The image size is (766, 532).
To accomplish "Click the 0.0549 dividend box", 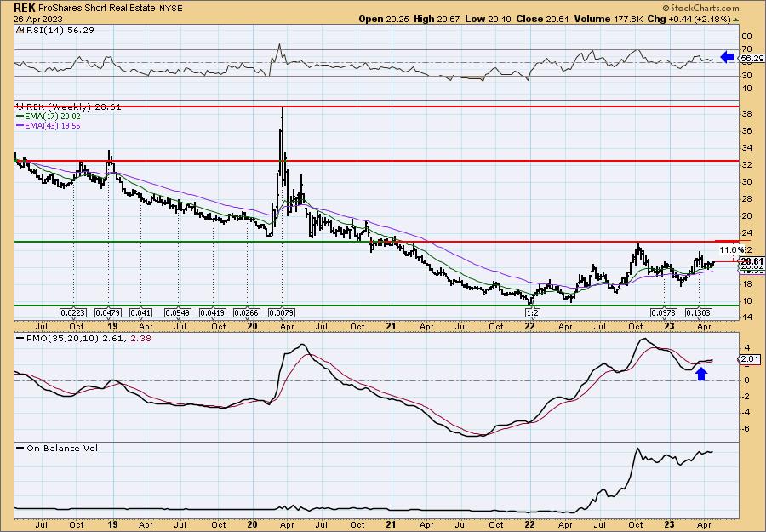I will pos(177,312).
